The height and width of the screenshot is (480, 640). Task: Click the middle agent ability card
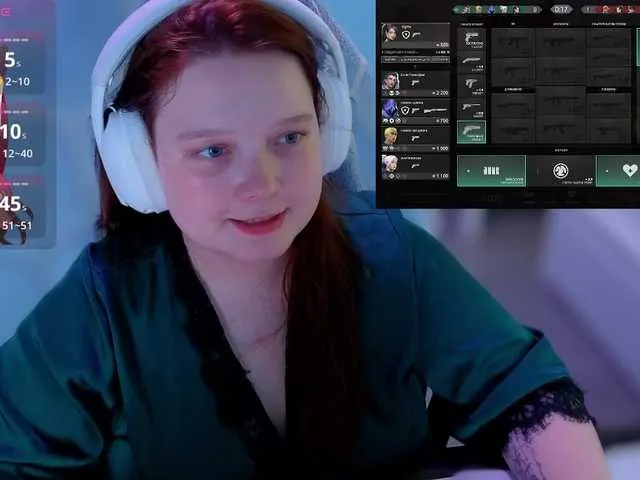point(560,170)
